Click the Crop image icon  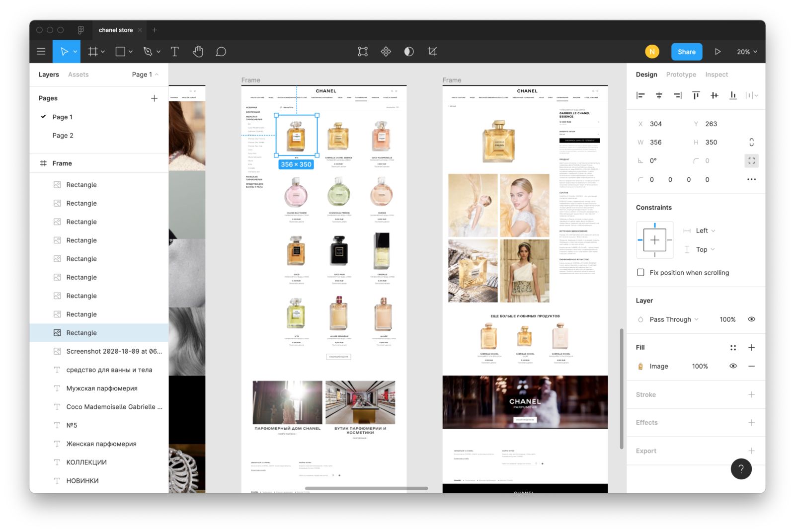pos(432,52)
